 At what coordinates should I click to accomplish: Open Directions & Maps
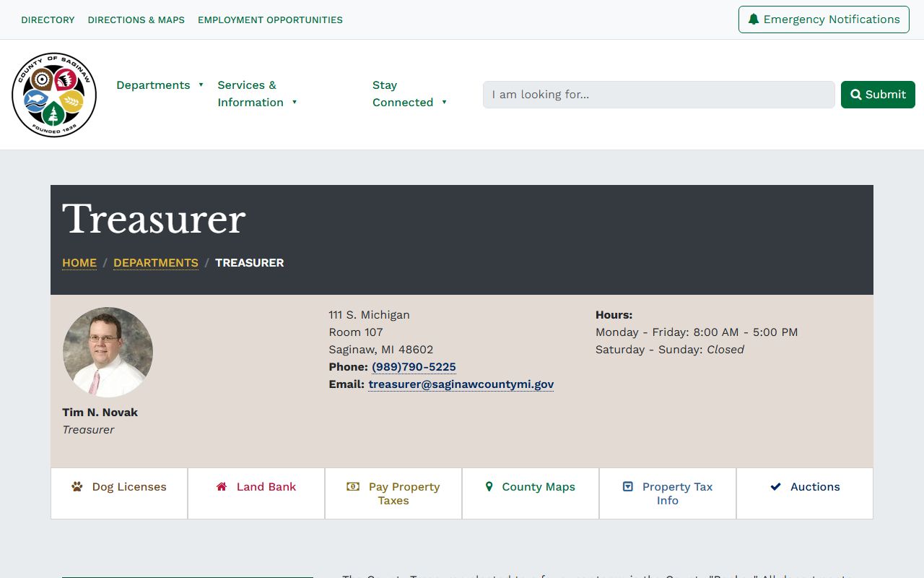(x=136, y=20)
